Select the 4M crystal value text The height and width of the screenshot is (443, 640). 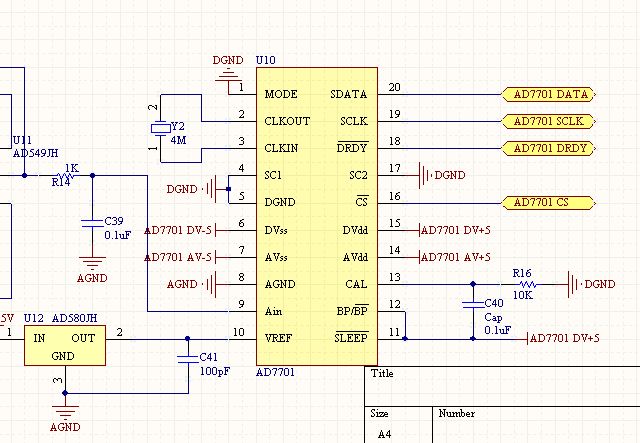178,140
